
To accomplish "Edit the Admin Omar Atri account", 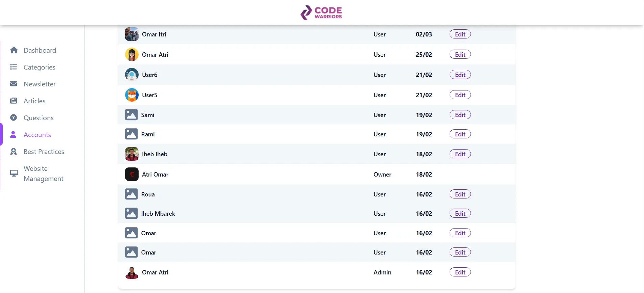I will click(460, 272).
